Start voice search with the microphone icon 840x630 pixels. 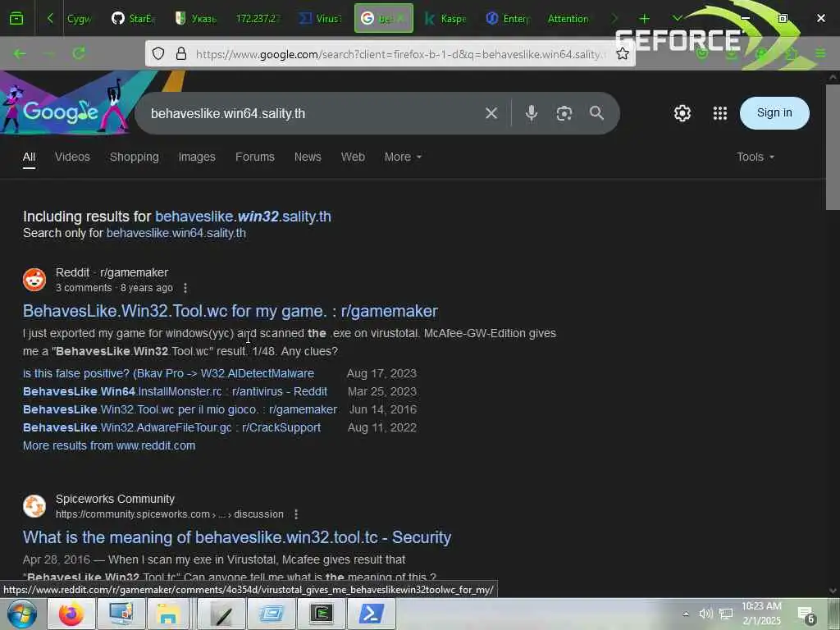532,113
